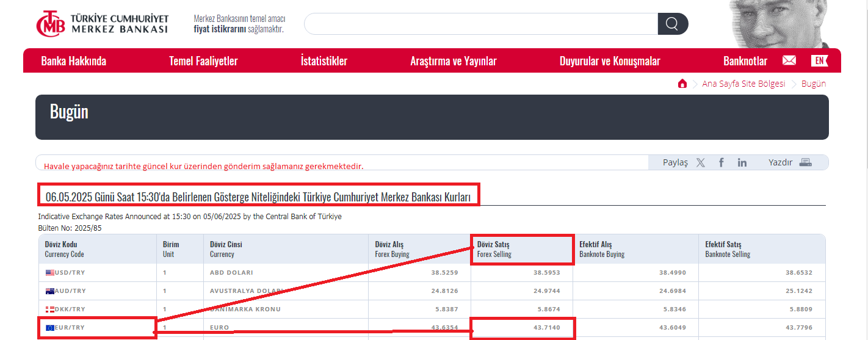Click AUD forex buying value 24.8126

[445, 291]
